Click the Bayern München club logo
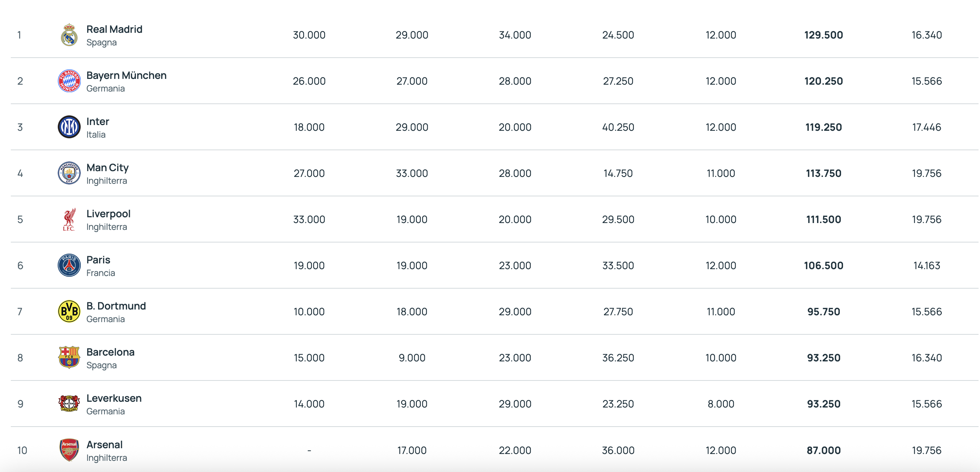 tap(69, 81)
